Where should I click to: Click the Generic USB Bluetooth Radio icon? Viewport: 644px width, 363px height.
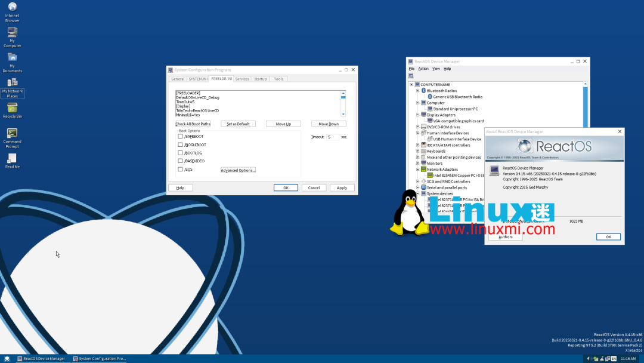click(430, 97)
